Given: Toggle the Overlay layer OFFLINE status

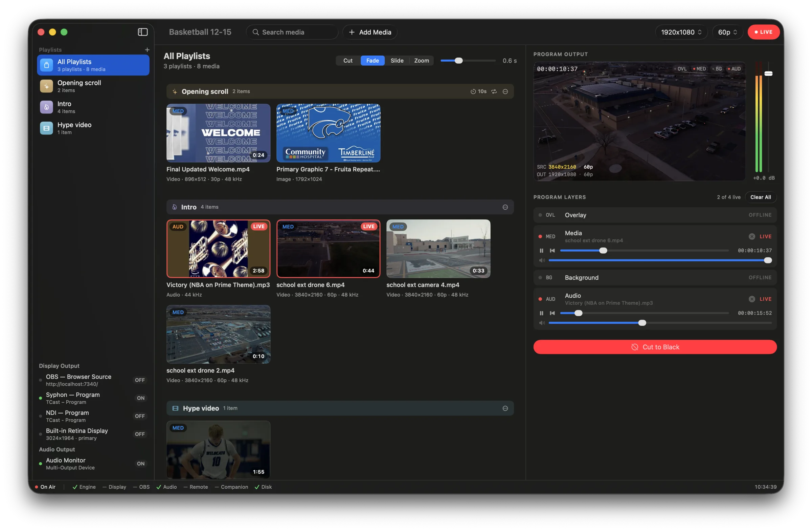Looking at the screenshot, I should 760,215.
